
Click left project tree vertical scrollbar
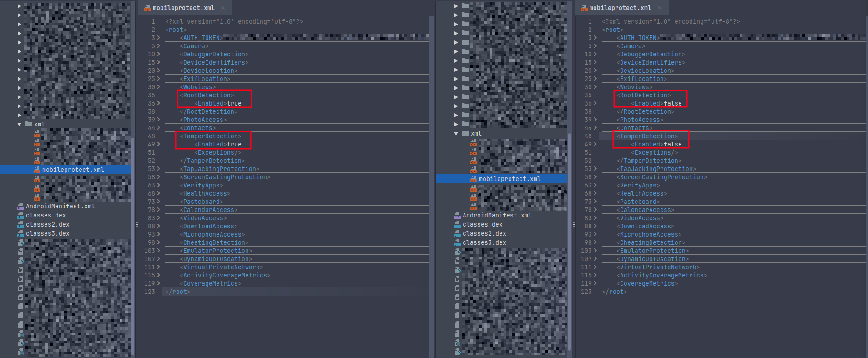[x=132, y=246]
